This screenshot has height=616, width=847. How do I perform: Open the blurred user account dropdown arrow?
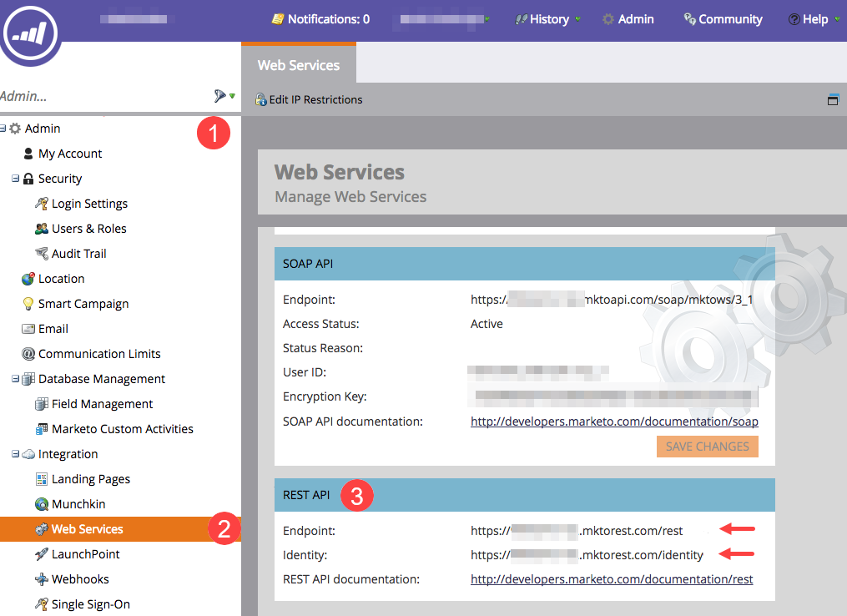click(487, 19)
